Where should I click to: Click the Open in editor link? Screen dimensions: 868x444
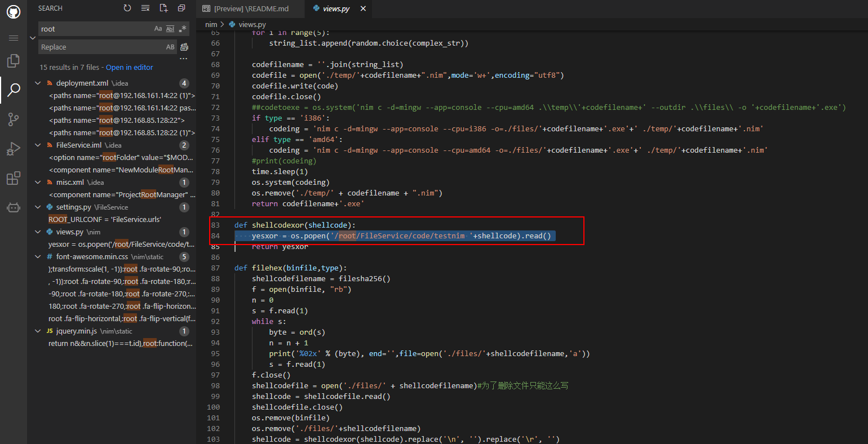click(x=129, y=68)
